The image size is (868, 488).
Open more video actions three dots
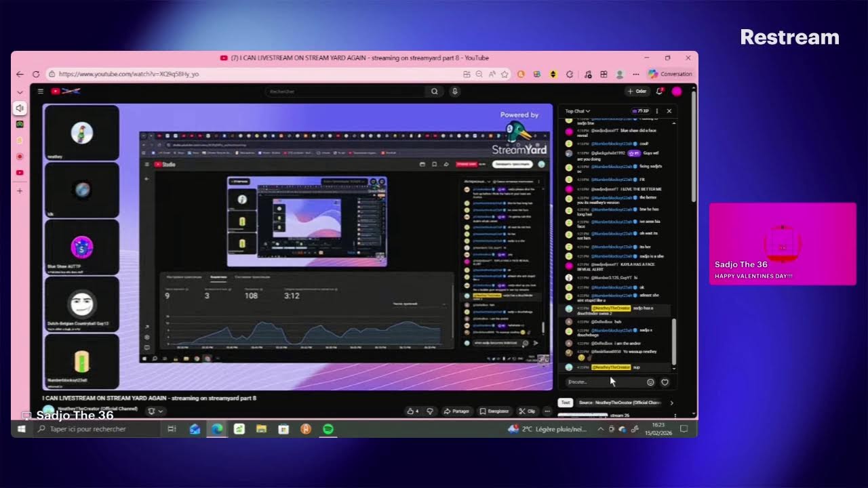[x=547, y=411]
